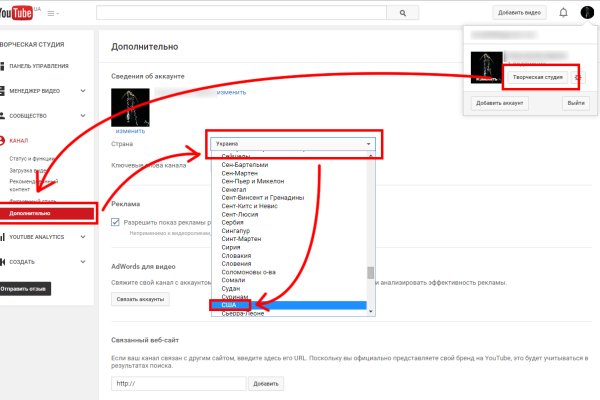
Task: Click the search magnifier button
Action: tap(402, 14)
